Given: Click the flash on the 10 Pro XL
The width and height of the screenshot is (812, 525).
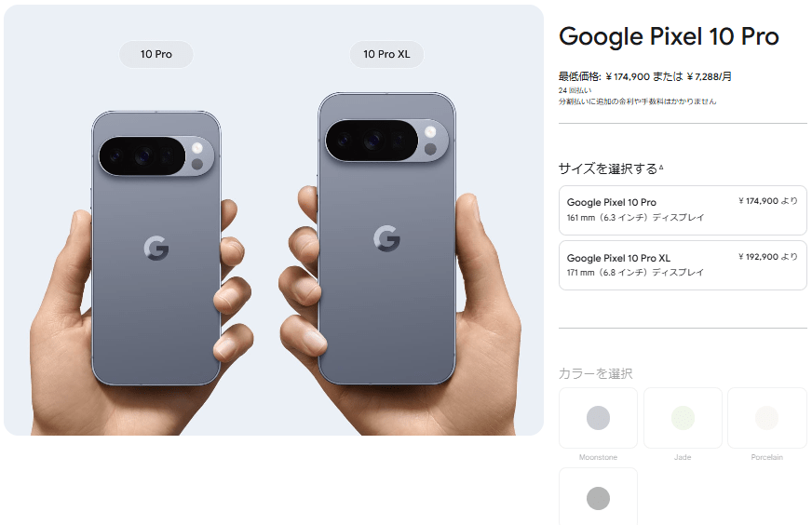Looking at the screenshot, I should click(430, 132).
